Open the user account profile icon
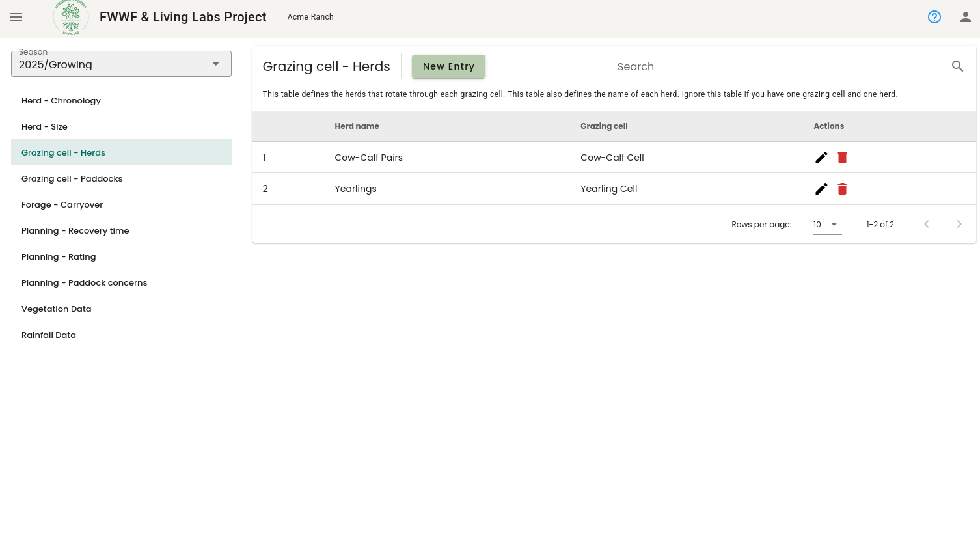The image size is (980, 537). click(966, 17)
